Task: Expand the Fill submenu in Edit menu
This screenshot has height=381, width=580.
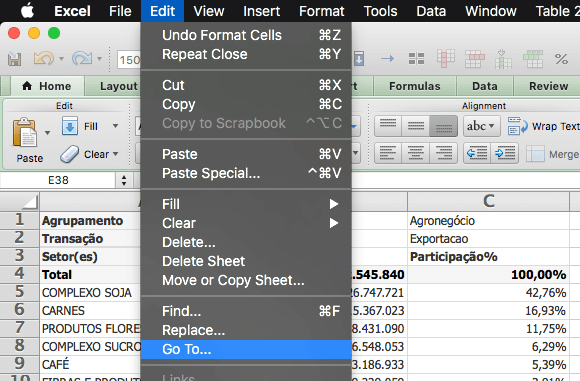Action: coord(246,204)
